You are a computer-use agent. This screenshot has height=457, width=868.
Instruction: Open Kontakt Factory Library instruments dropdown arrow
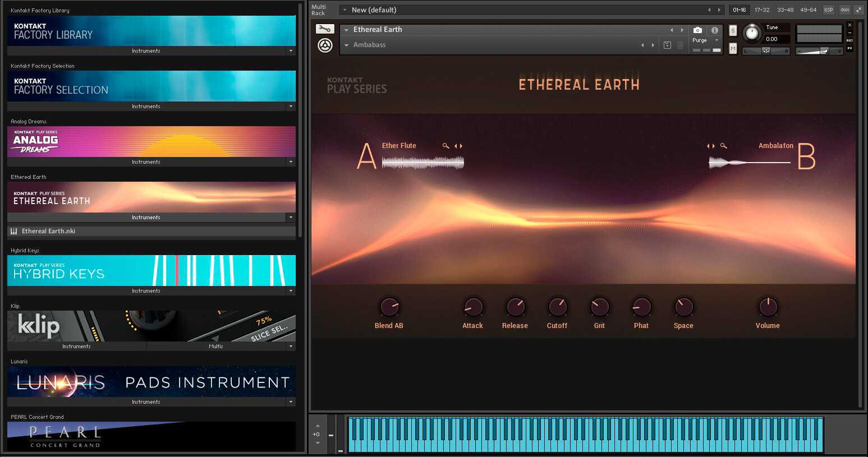(291, 51)
